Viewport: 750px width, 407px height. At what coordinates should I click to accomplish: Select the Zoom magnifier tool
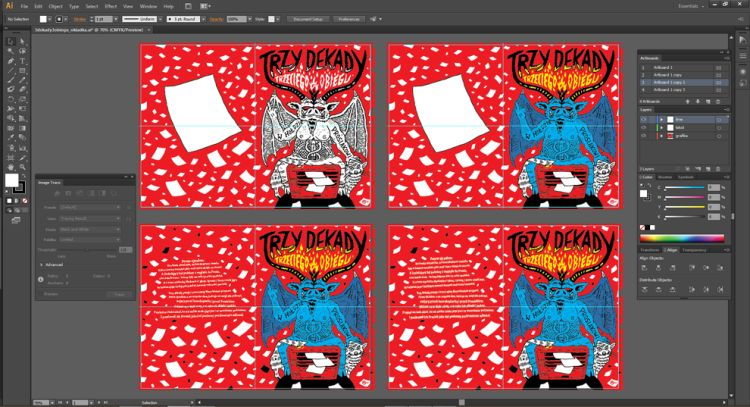click(22, 167)
